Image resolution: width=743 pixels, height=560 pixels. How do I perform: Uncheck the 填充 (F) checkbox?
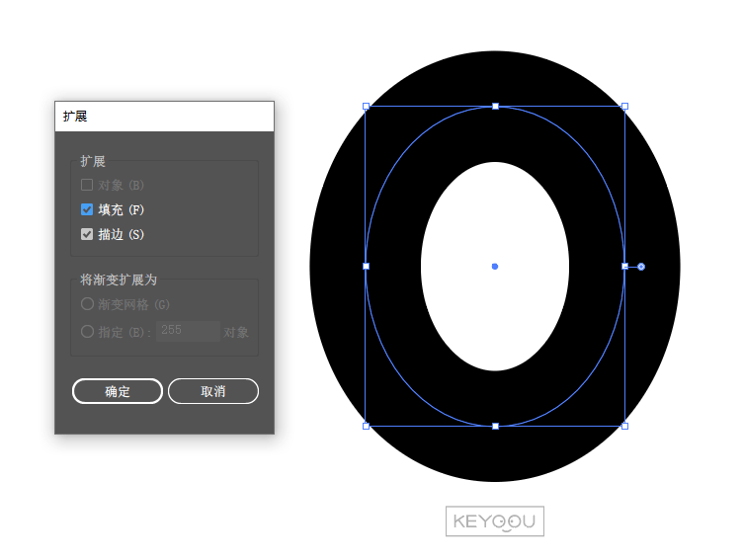pyautogui.click(x=87, y=209)
